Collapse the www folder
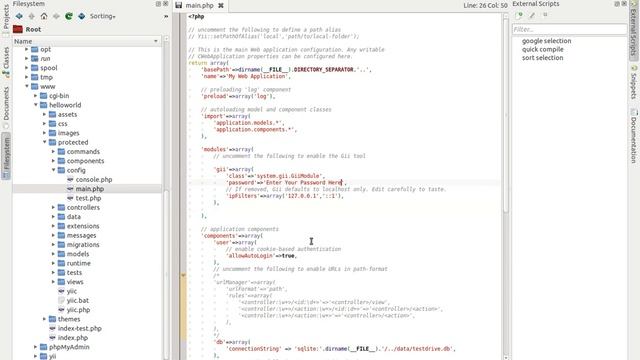 (27, 87)
